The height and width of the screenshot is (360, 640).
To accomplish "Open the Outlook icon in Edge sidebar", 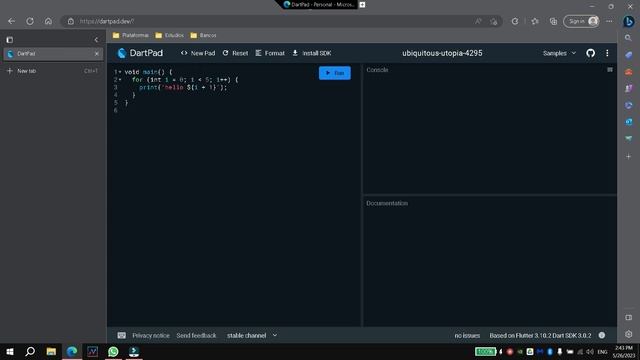I will (x=629, y=122).
